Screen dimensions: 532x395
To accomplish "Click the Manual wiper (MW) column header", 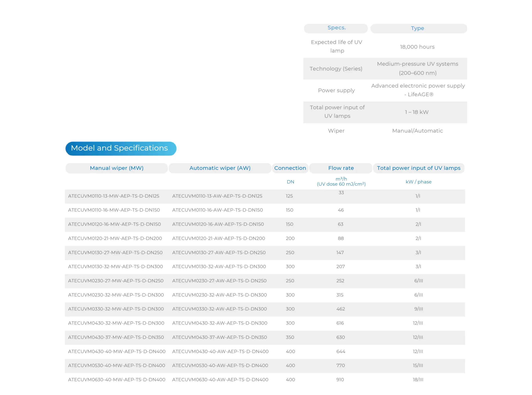I will [x=116, y=168].
